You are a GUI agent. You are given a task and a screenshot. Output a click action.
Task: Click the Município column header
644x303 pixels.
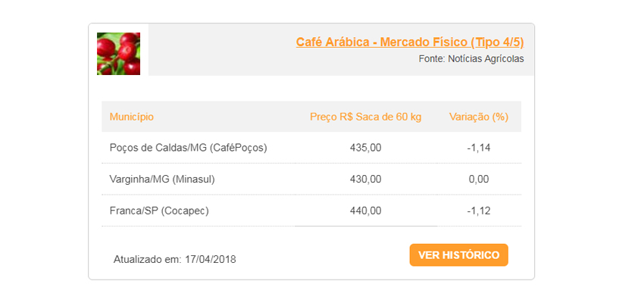tap(132, 117)
